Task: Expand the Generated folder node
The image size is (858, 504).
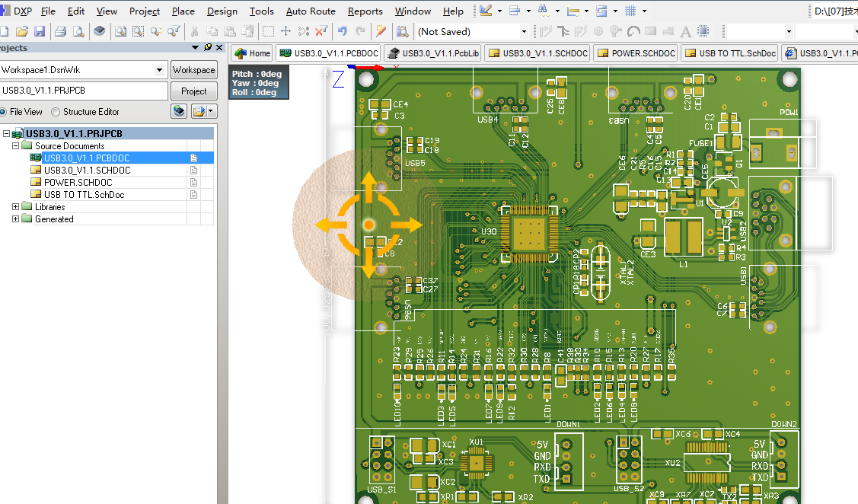Action: tap(15, 219)
